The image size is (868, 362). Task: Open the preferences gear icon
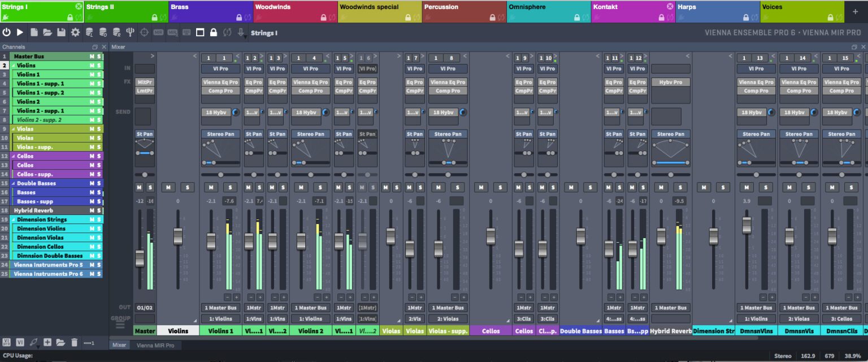[x=75, y=32]
